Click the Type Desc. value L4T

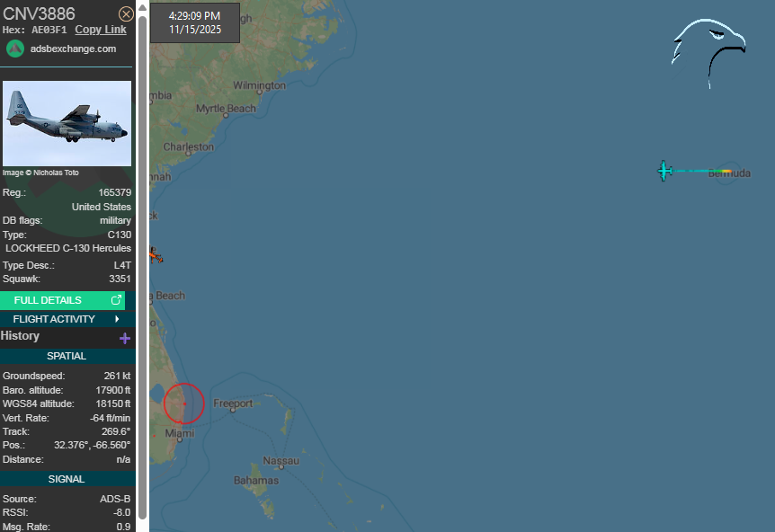122,265
